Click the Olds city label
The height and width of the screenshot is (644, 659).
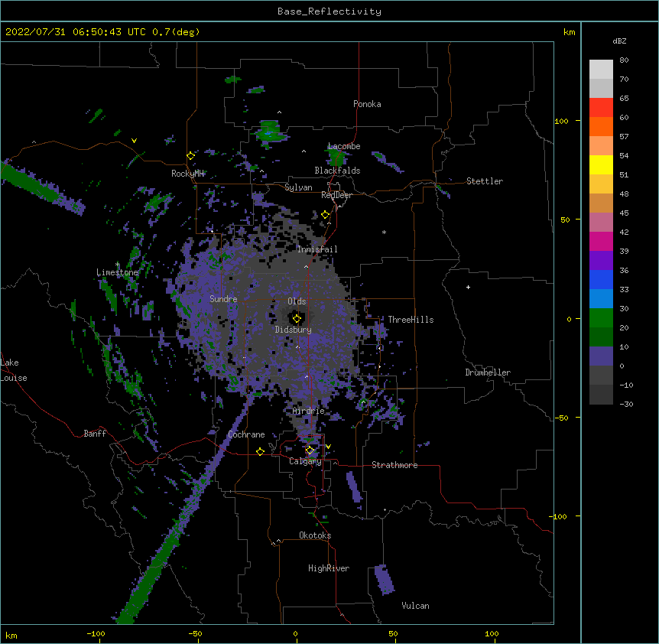pyautogui.click(x=297, y=301)
